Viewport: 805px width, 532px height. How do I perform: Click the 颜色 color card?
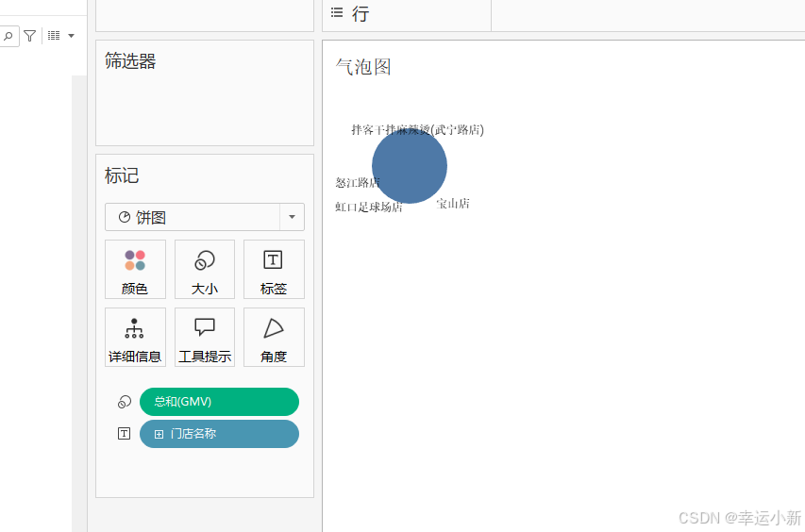(135, 270)
